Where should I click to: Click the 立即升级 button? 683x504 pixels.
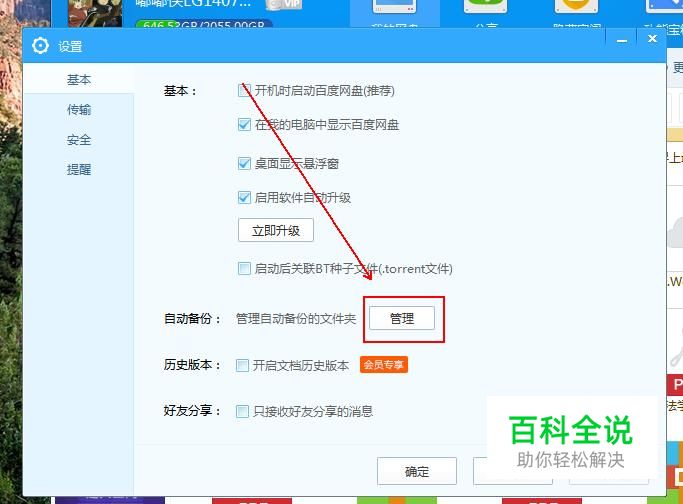coord(276,230)
